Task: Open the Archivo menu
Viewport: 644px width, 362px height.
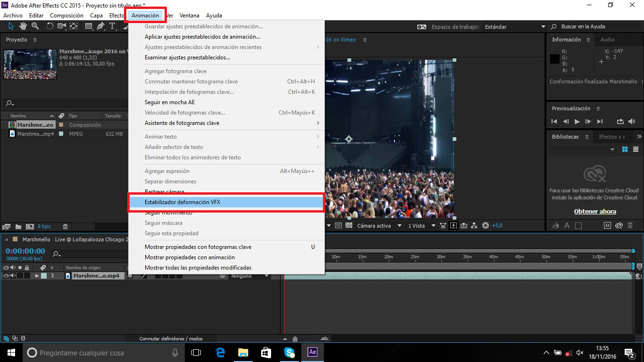Action: tap(13, 16)
